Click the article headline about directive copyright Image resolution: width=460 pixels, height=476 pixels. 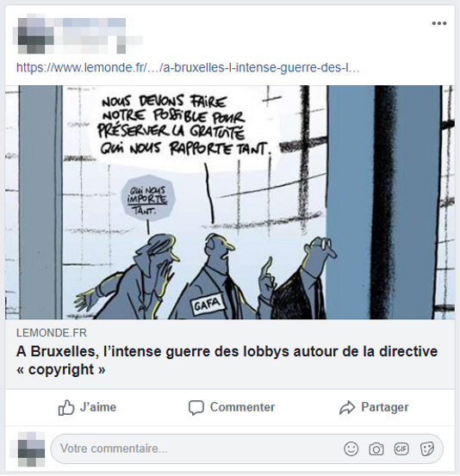[227, 361]
